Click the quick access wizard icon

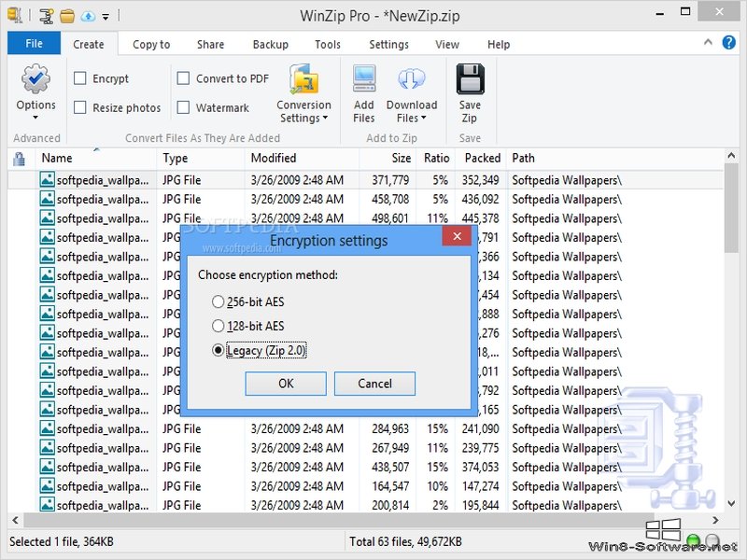pos(46,16)
